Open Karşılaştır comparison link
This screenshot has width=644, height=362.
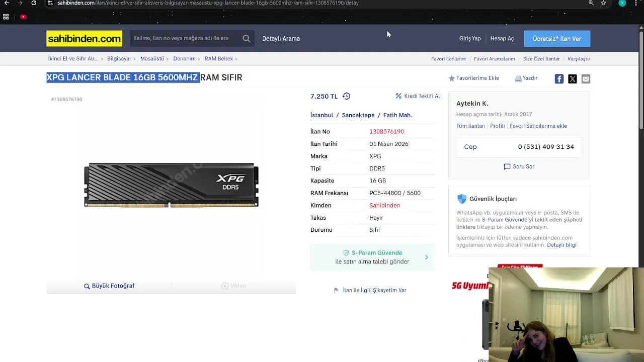579,59
